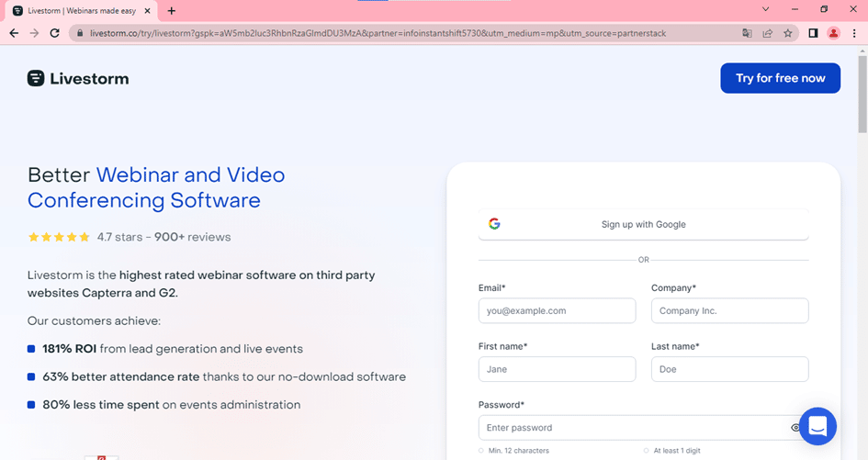Click the address bar URL

click(378, 33)
